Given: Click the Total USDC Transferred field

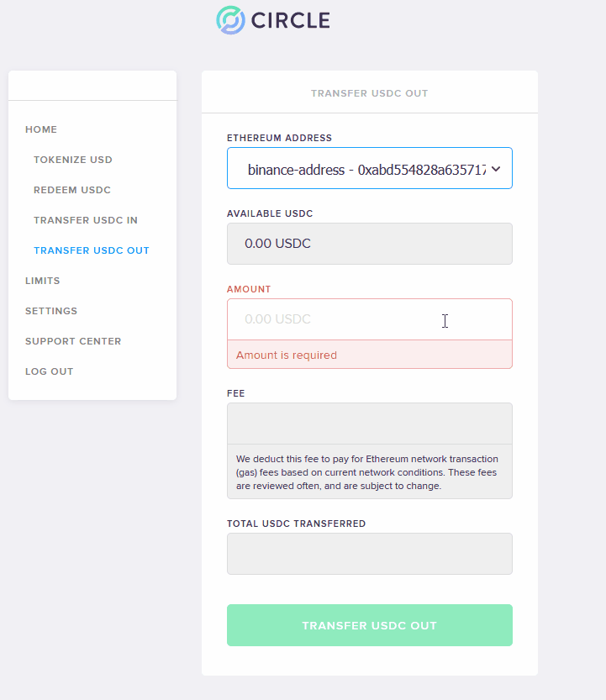Looking at the screenshot, I should click(369, 554).
